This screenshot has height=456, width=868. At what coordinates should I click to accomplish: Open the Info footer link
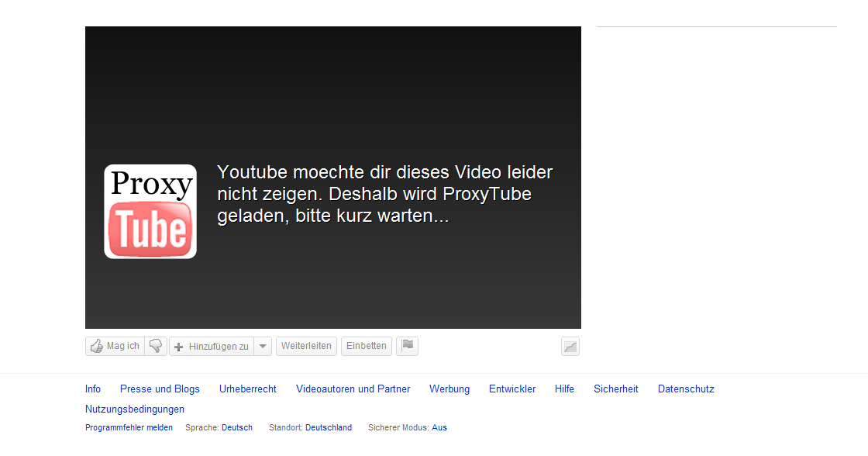[93, 389]
